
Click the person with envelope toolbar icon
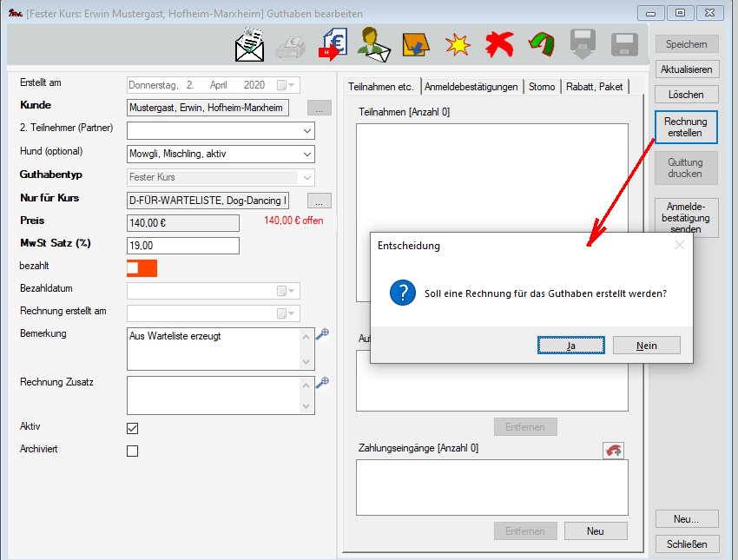374,45
